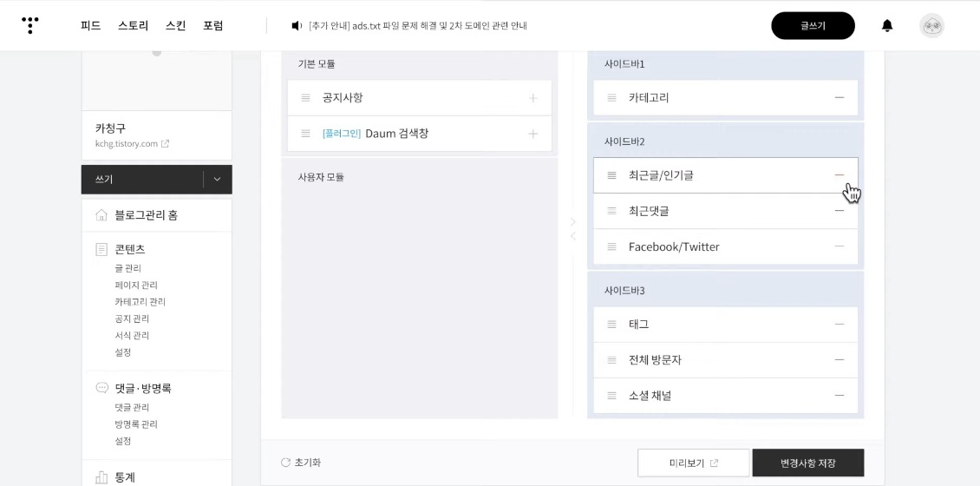Reset modules with 초기화

(301, 463)
